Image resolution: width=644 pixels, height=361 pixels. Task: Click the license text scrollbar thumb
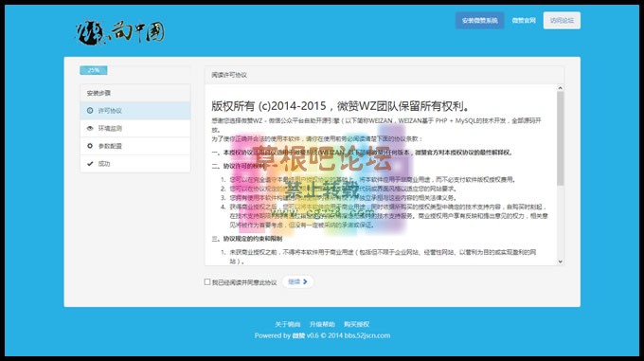[561, 138]
